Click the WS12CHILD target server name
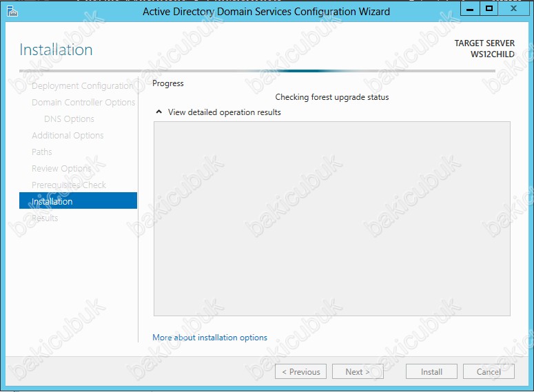Viewport: 534px width, 392px height. 493,54
